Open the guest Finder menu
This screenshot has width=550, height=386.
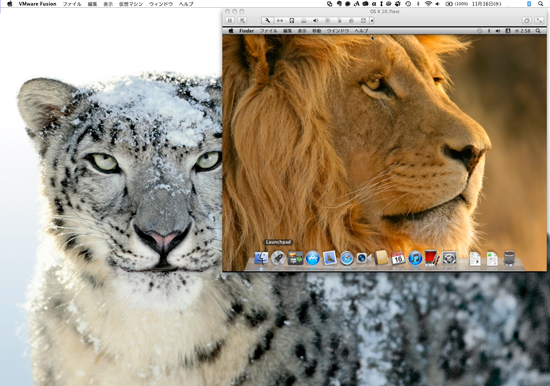[x=247, y=31]
